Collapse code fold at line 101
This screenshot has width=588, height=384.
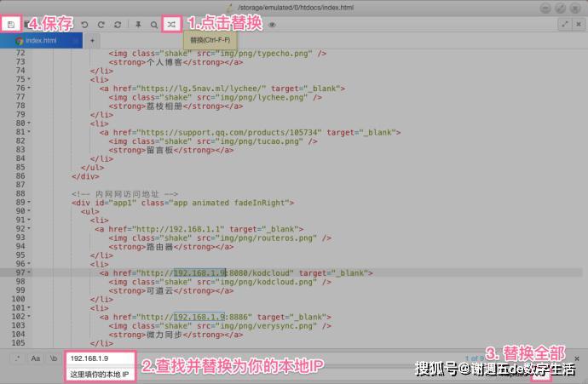click(x=29, y=307)
